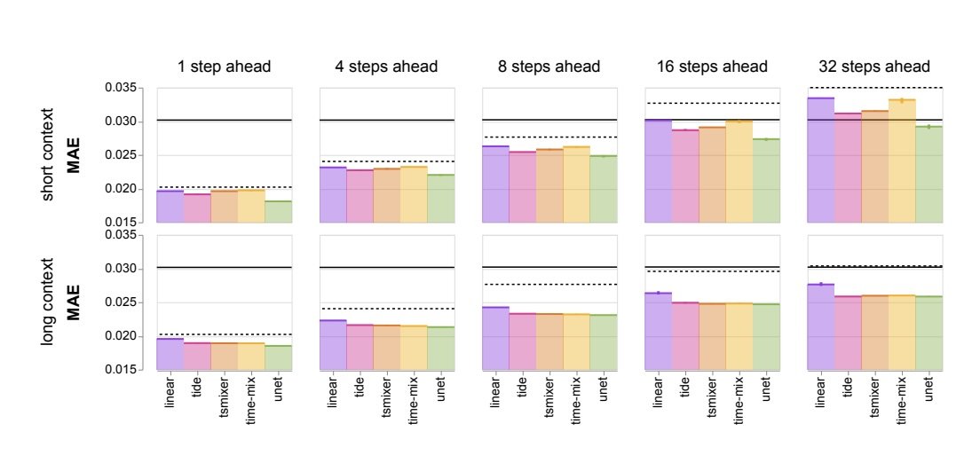Select the "short context" row label
Screen dimensions: 980x463
tap(52, 155)
